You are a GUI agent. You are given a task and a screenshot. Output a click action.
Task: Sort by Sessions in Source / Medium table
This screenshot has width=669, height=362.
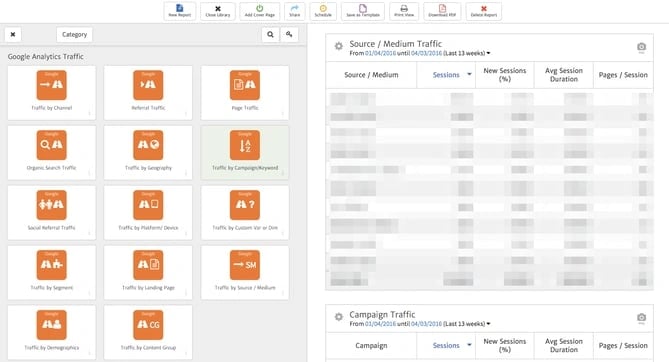pos(446,75)
